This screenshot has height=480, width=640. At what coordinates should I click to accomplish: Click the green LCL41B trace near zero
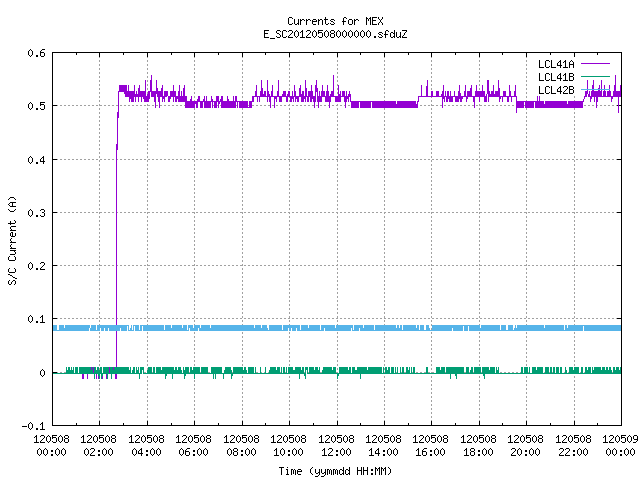tap(337, 370)
